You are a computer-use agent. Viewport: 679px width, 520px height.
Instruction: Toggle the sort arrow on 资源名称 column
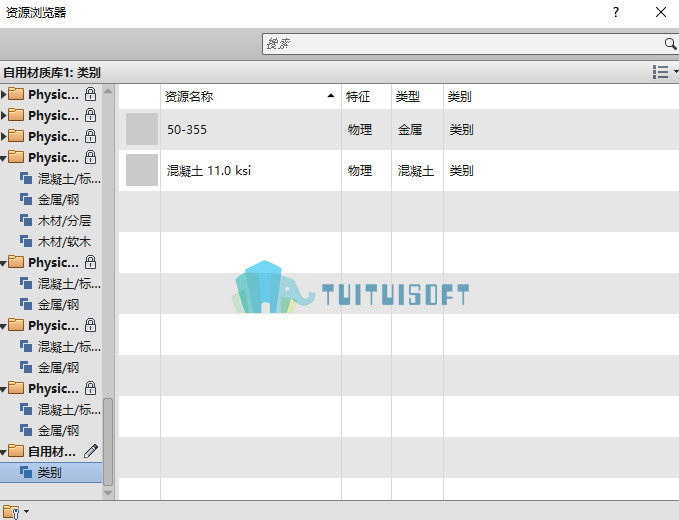[x=331, y=96]
